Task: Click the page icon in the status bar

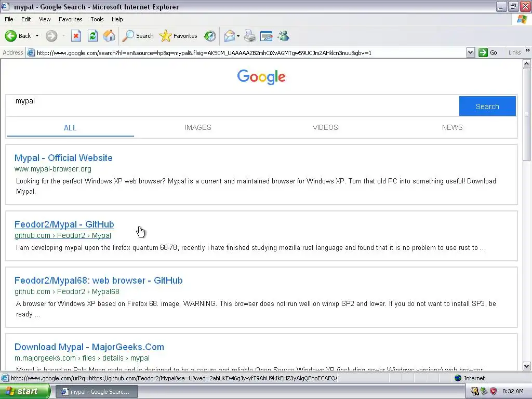Action: pyautogui.click(x=5, y=378)
